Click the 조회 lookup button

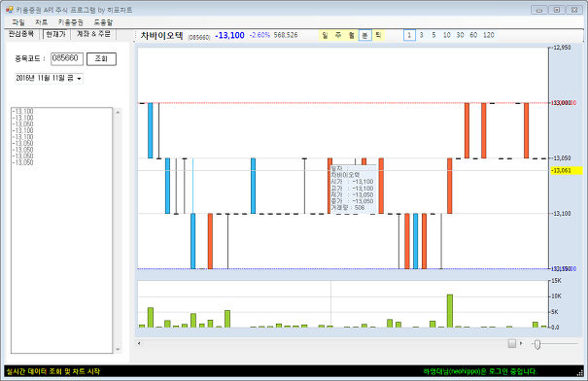click(101, 58)
